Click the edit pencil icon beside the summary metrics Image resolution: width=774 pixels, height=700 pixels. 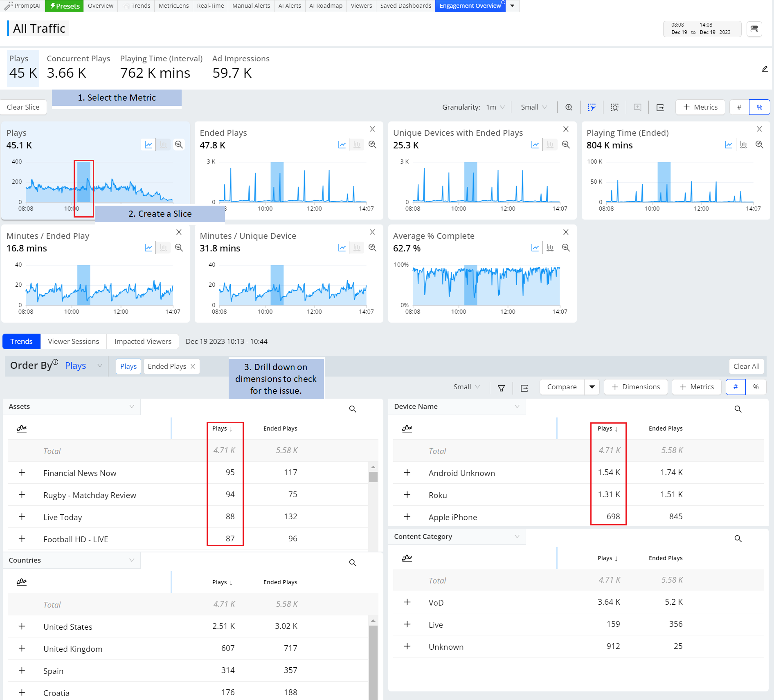765,69
